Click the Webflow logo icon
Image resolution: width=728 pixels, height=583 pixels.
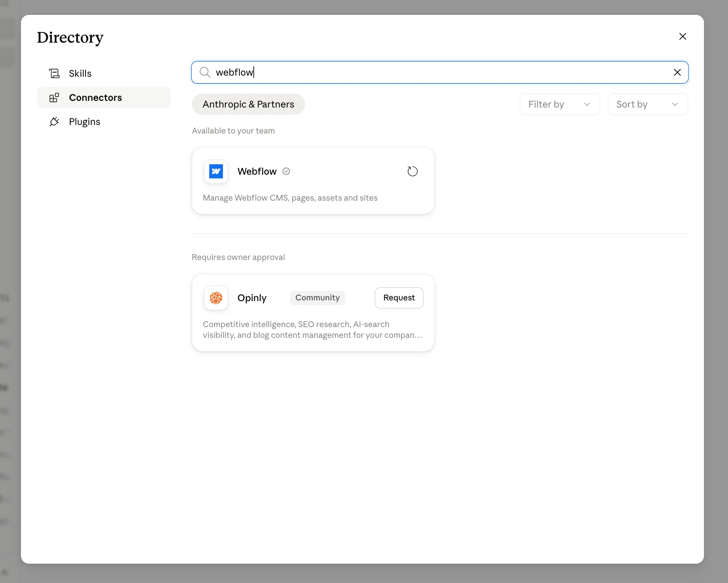(x=216, y=171)
